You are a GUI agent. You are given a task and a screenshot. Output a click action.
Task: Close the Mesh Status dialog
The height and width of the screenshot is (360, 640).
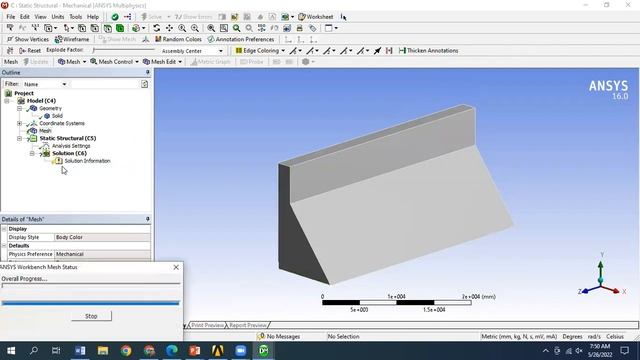176,267
